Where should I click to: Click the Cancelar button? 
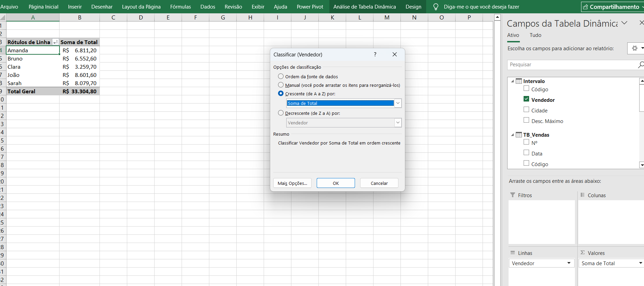coord(379,183)
